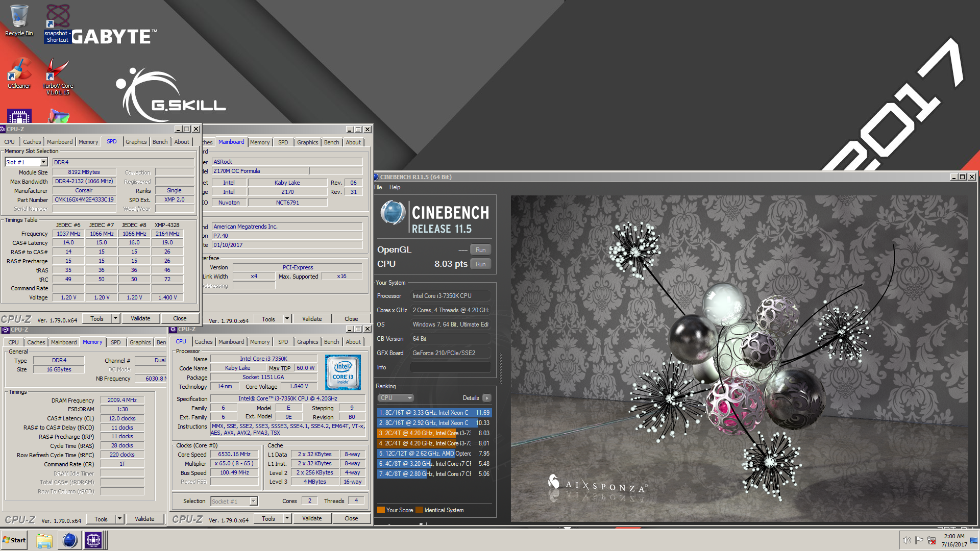Viewport: 980px width, 551px height.
Task: Open the Mainboard tab in the CPU window
Action: (x=231, y=342)
